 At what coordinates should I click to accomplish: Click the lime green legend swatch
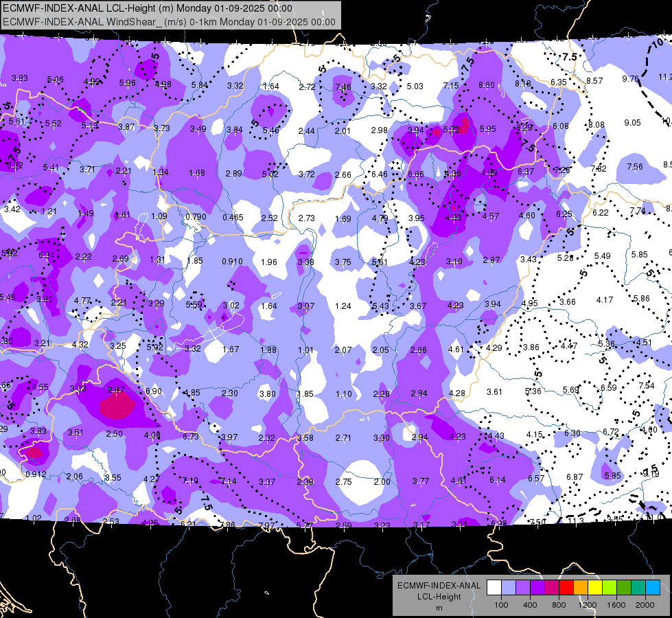click(610, 588)
